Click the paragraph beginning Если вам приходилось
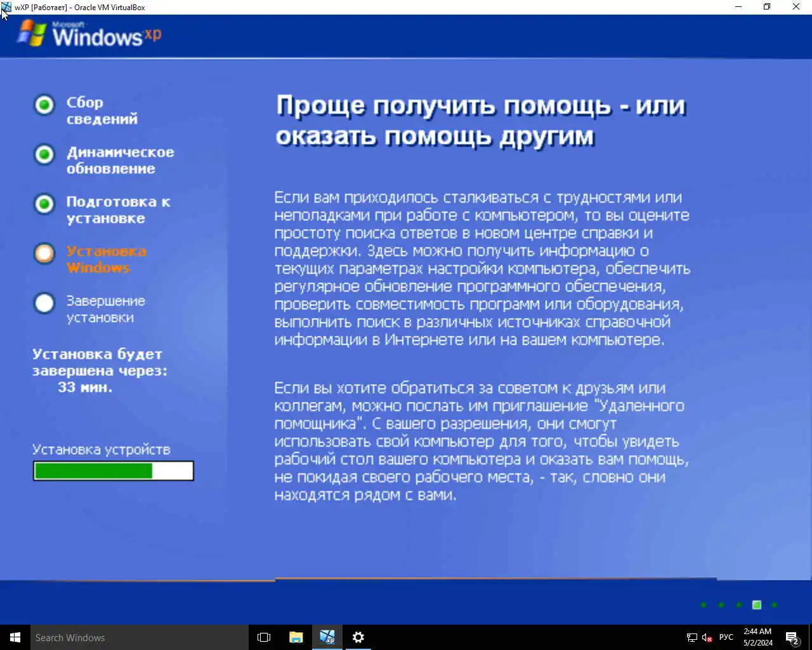 coord(482,269)
